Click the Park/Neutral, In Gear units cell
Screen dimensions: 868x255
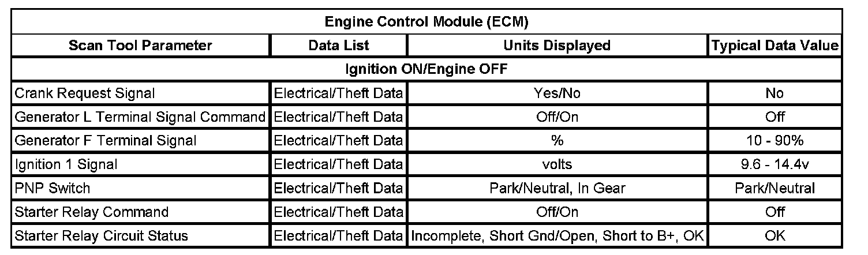557,188
